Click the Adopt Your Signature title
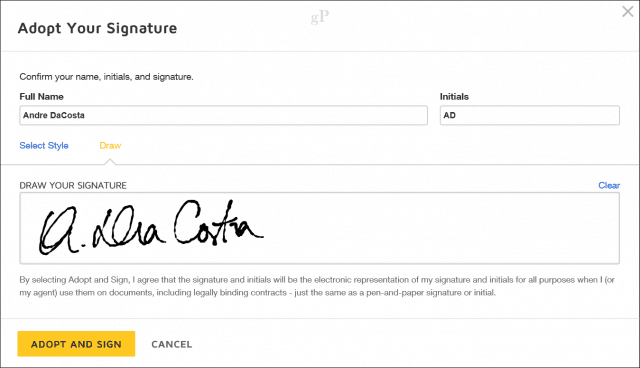Image resolution: width=640 pixels, height=368 pixels. click(x=98, y=28)
